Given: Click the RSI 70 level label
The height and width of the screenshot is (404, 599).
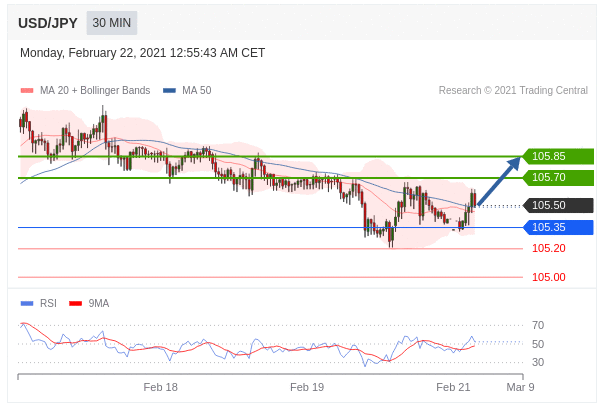Looking at the screenshot, I should pyautogui.click(x=538, y=325).
